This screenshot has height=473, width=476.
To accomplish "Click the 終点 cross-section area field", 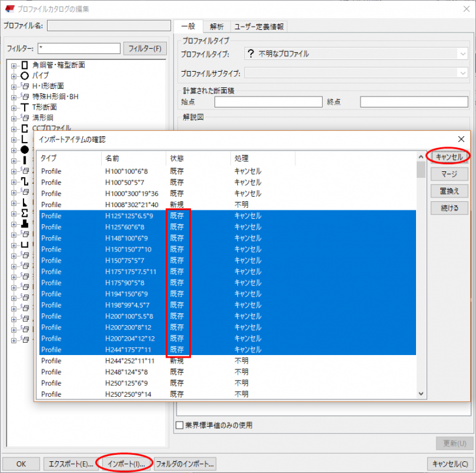I will point(414,102).
